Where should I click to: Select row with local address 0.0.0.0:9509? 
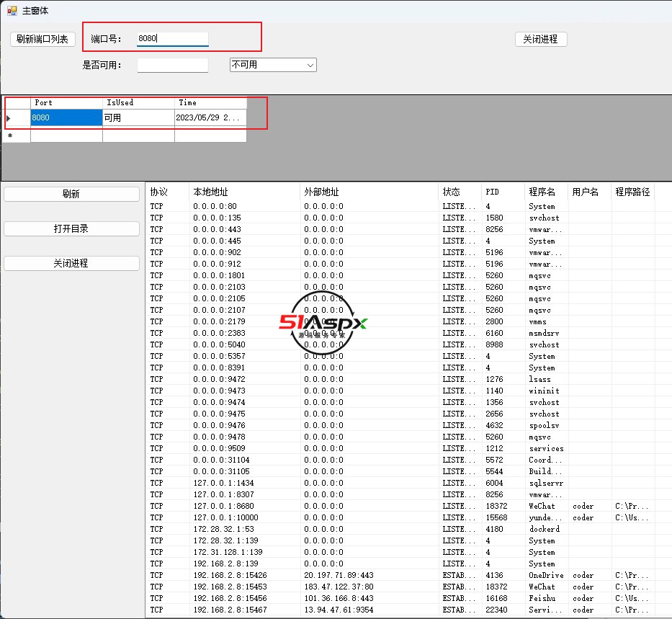tap(400, 448)
